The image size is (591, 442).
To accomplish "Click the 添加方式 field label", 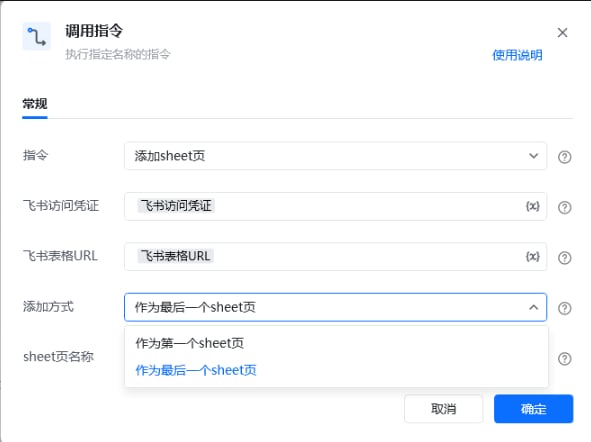I will [x=48, y=306].
